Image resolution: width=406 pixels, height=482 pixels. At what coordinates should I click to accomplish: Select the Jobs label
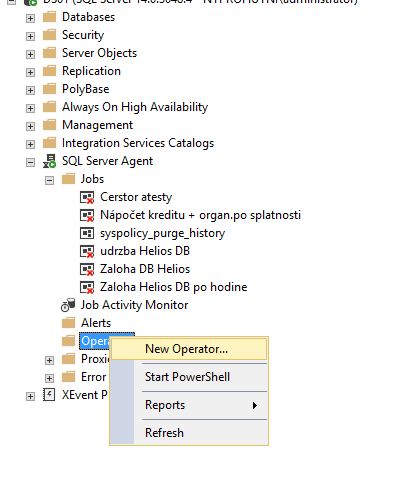(x=92, y=179)
